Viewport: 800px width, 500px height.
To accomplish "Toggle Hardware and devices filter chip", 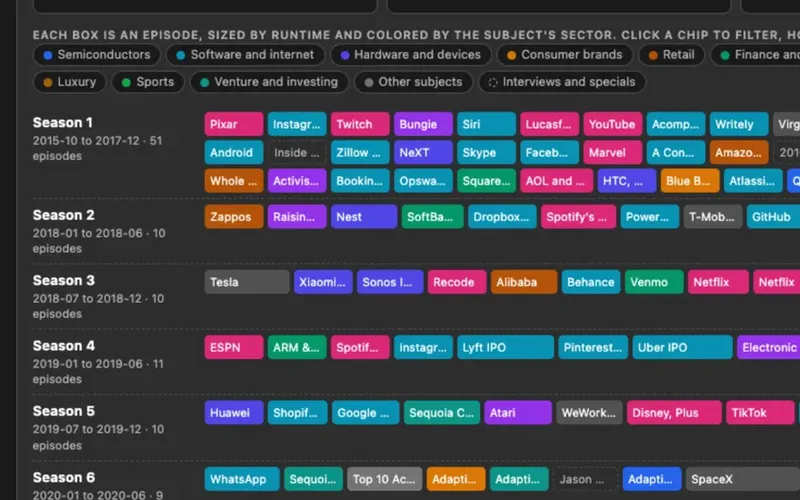I will coord(411,55).
